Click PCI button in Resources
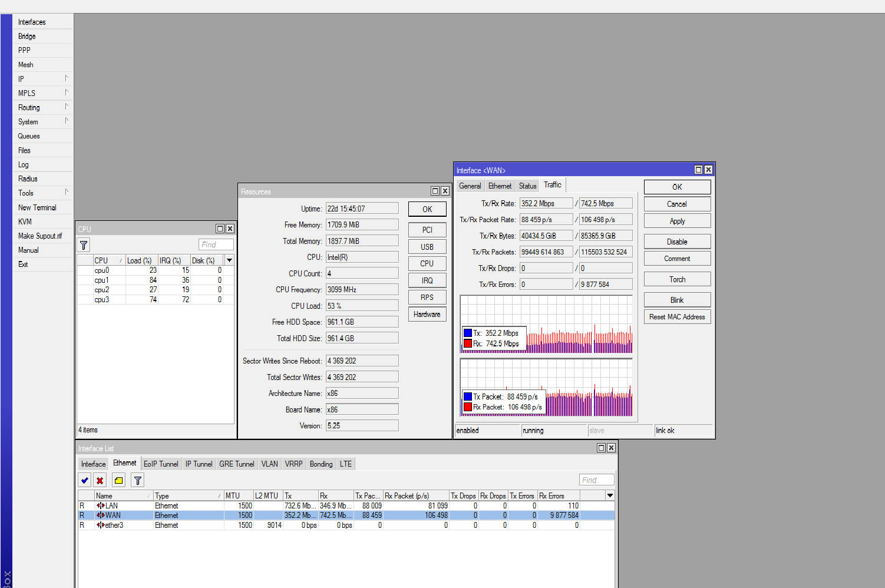885x588 pixels. 427,230
